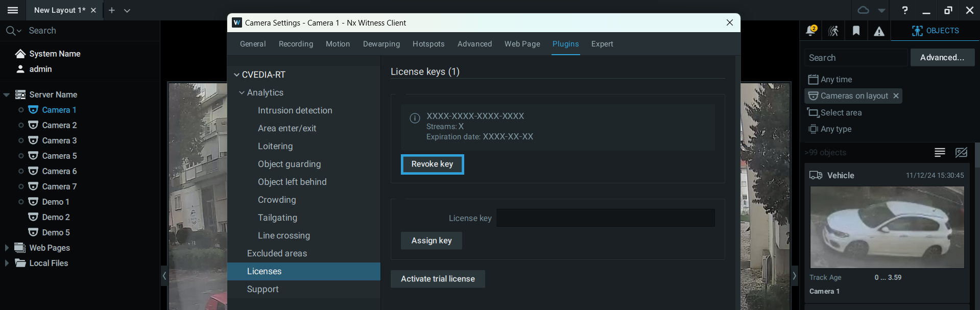Select Camera 2 in the resource tree
This screenshot has width=980, height=310.
[59, 125]
